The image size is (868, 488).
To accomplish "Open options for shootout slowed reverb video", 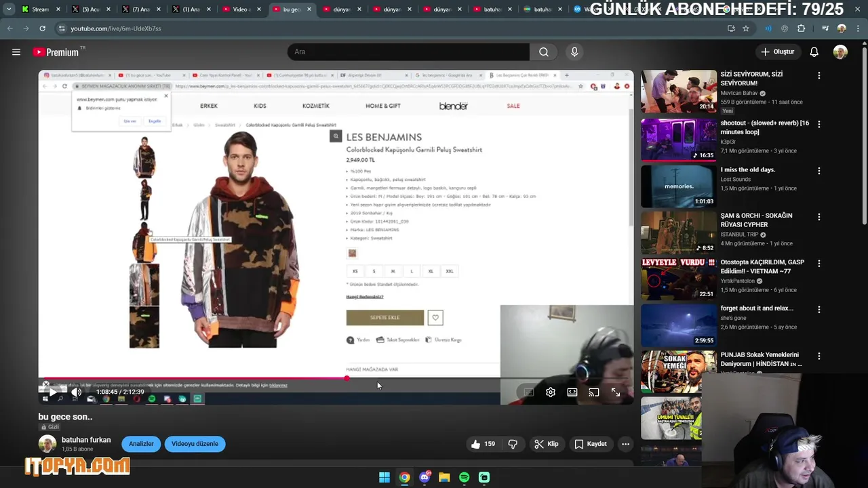I will tap(819, 125).
